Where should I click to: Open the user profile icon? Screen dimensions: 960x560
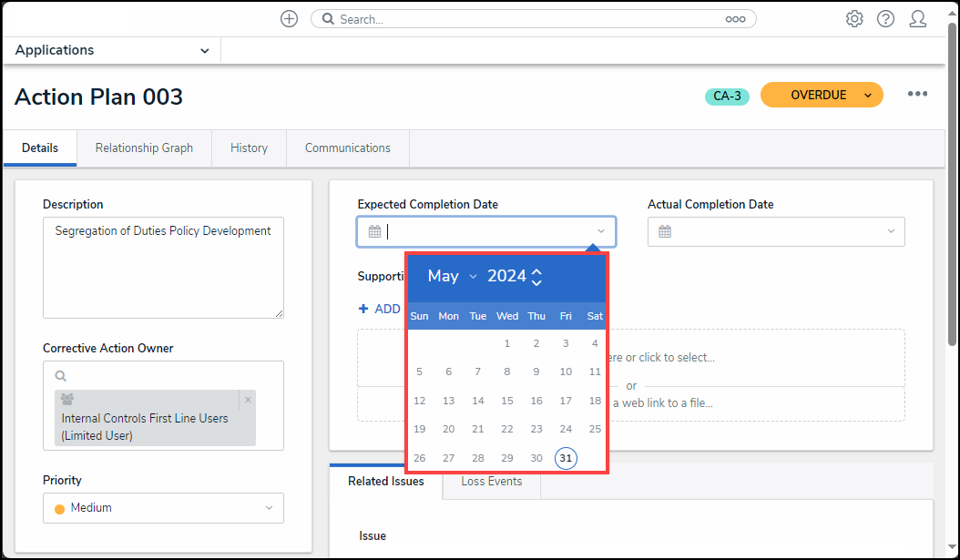tap(918, 19)
